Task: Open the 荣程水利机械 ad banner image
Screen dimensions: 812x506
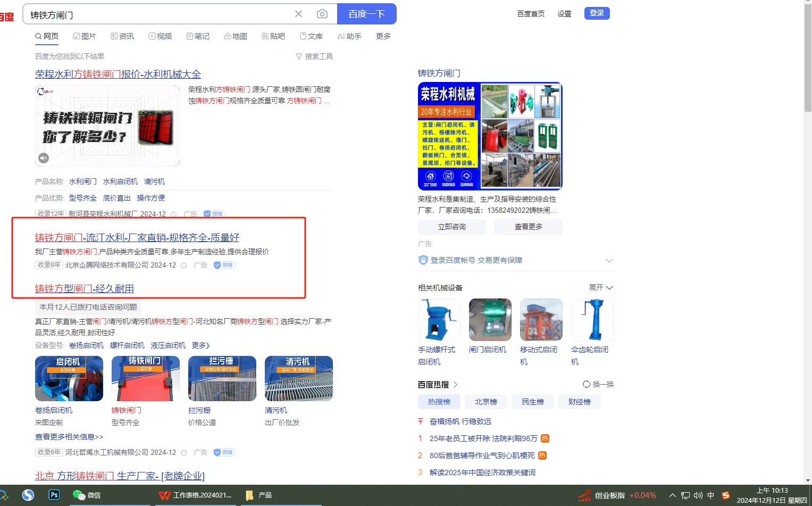Action: click(490, 136)
